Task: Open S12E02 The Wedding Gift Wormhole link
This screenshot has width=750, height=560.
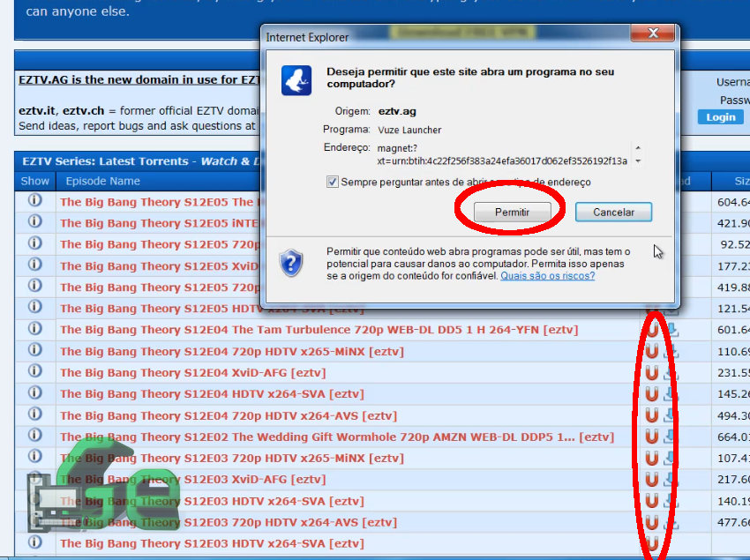Action: (x=337, y=437)
